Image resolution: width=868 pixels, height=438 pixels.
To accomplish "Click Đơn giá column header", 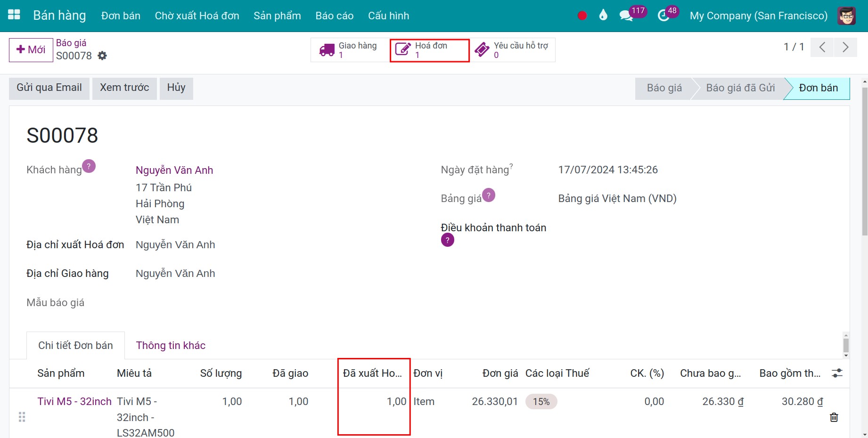I will click(x=500, y=373).
